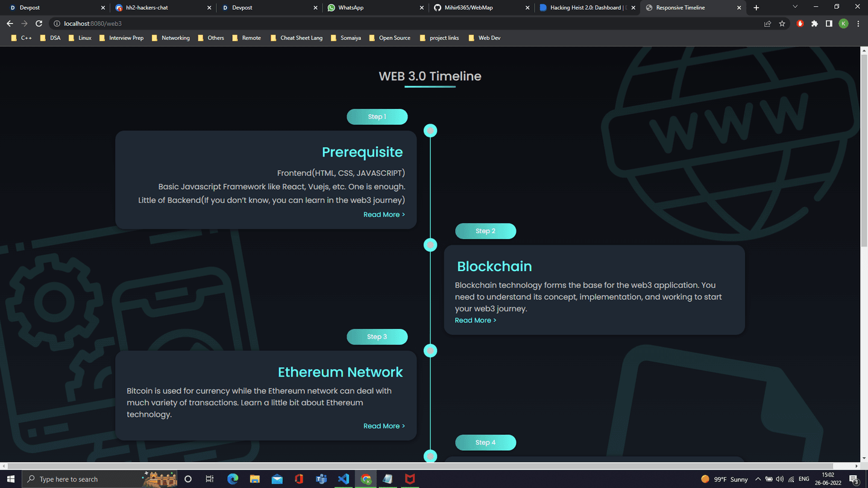Open the Somaiya bookmark folder
868x488 pixels.
(x=346, y=37)
